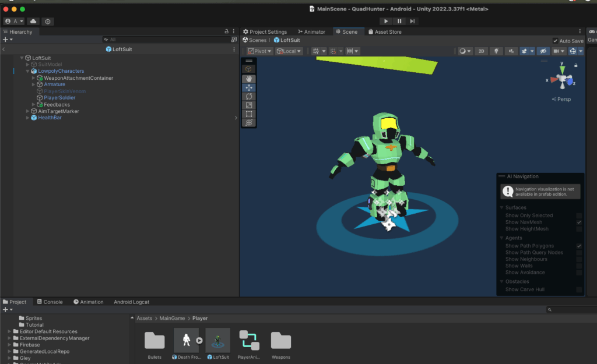Select the Move tool in Scene toolbar

(249, 87)
